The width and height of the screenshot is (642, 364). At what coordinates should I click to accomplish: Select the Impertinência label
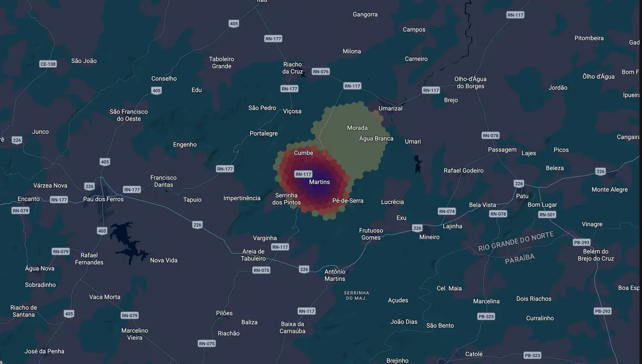[x=242, y=198]
